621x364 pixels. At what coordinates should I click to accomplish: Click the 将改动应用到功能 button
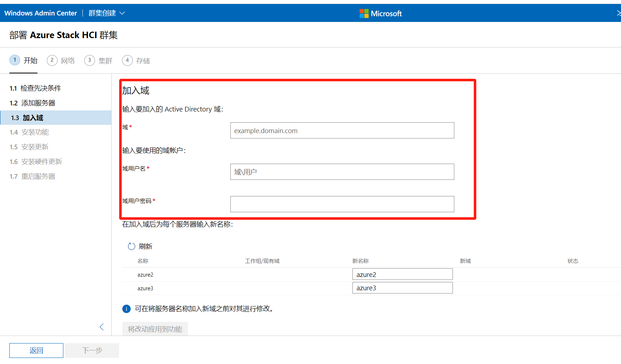155,328
